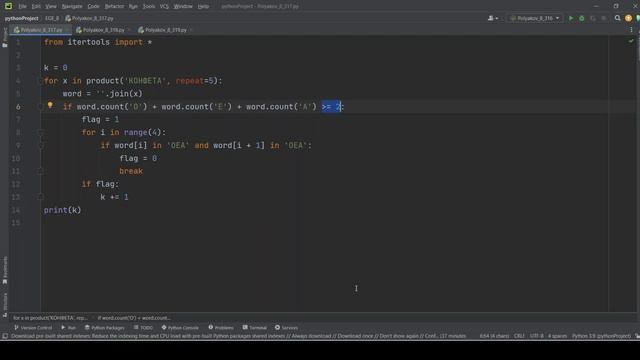Click the 'if word.count...' structure breadcrumb
640x360 pixels.
134,318
